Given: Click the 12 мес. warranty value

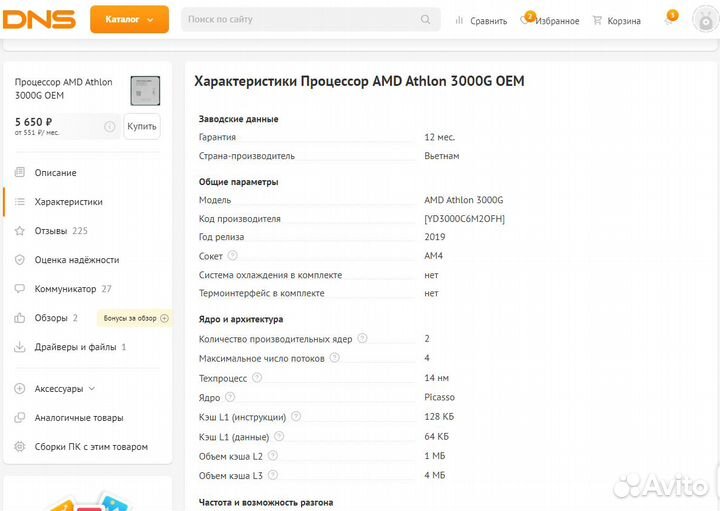Looking at the screenshot, I should (439, 137).
